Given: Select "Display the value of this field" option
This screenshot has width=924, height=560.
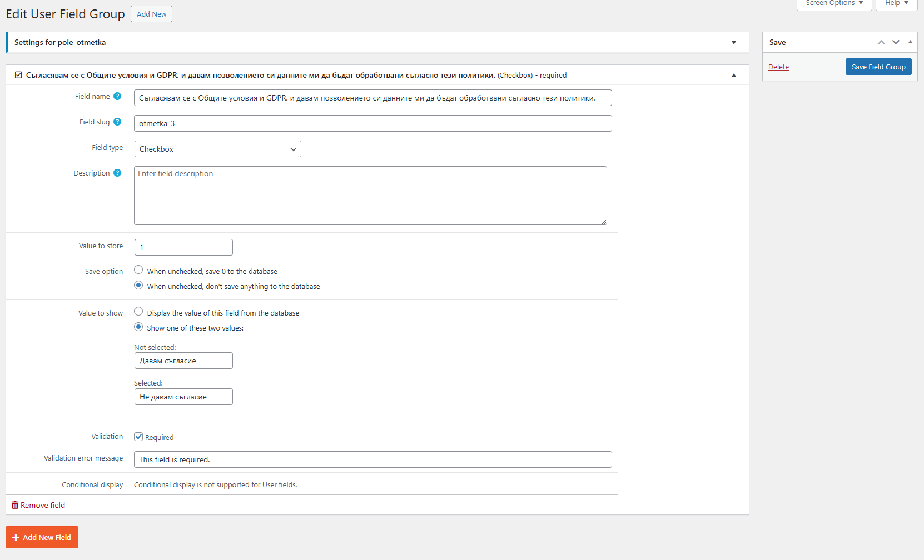Looking at the screenshot, I should point(138,312).
